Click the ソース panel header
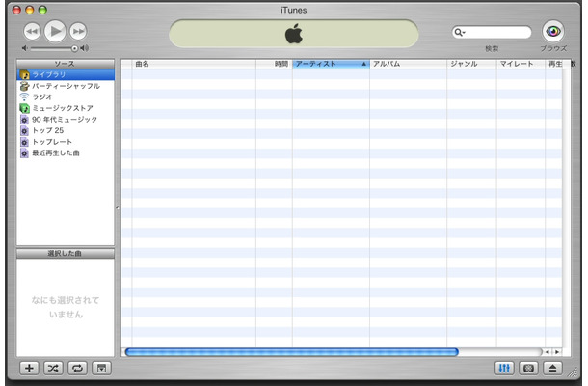Screen dimensions: 588x386 pos(66,64)
